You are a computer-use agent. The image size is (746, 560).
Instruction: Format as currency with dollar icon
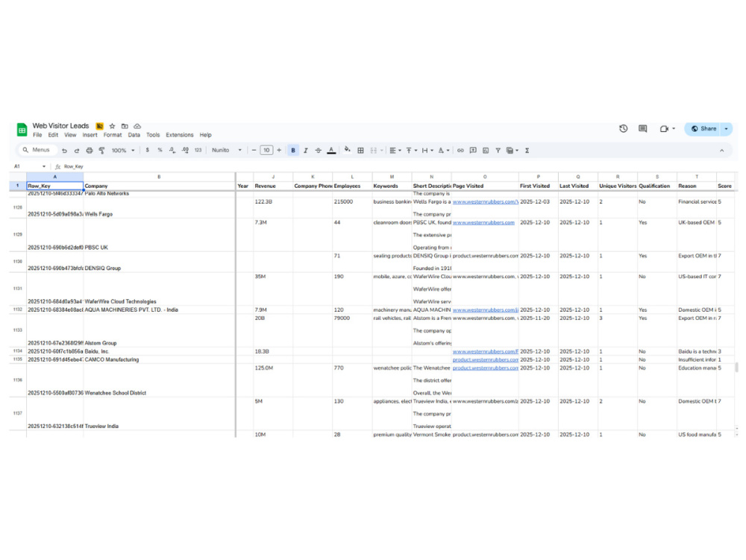pyautogui.click(x=148, y=150)
